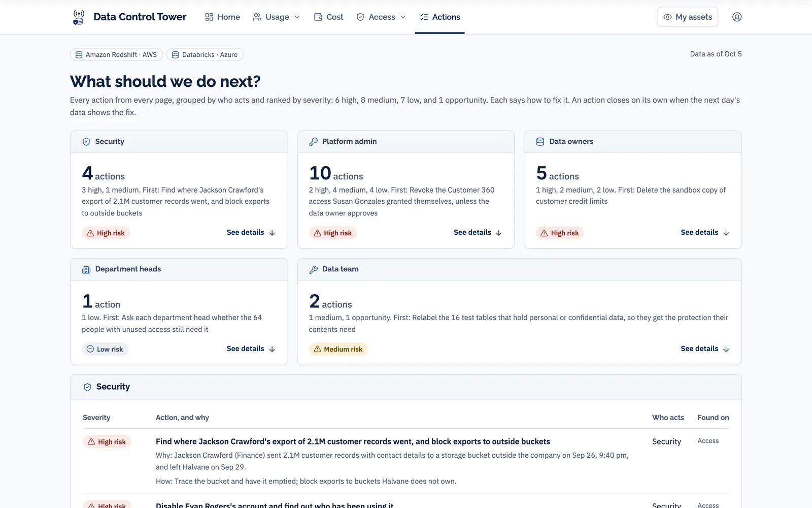Click the Data Control Tower logo icon
Screen dimensions: 812x508
pos(78,17)
